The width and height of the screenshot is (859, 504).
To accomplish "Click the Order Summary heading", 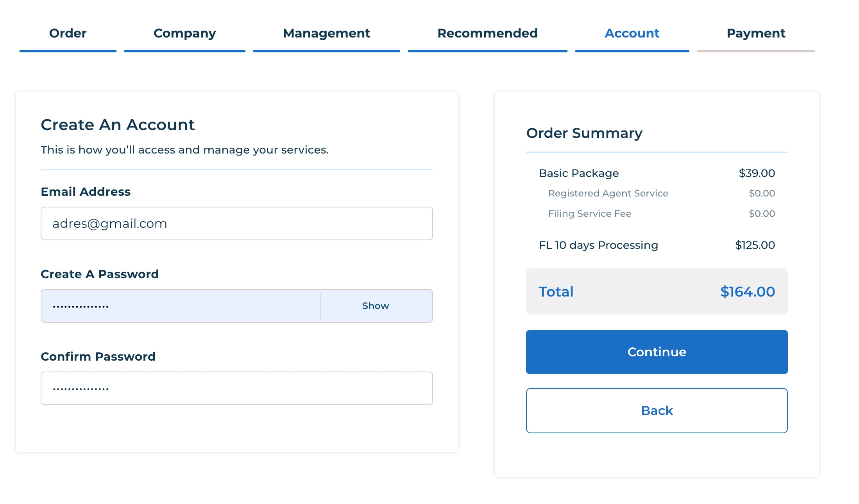I will pos(584,133).
